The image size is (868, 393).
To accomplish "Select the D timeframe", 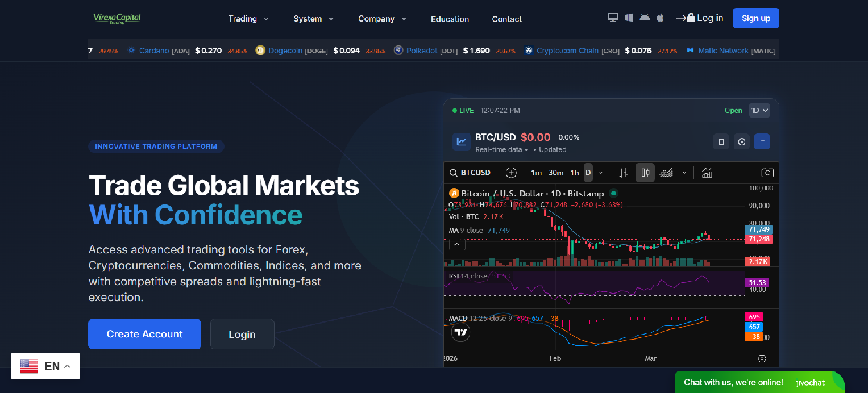I will click(x=588, y=173).
